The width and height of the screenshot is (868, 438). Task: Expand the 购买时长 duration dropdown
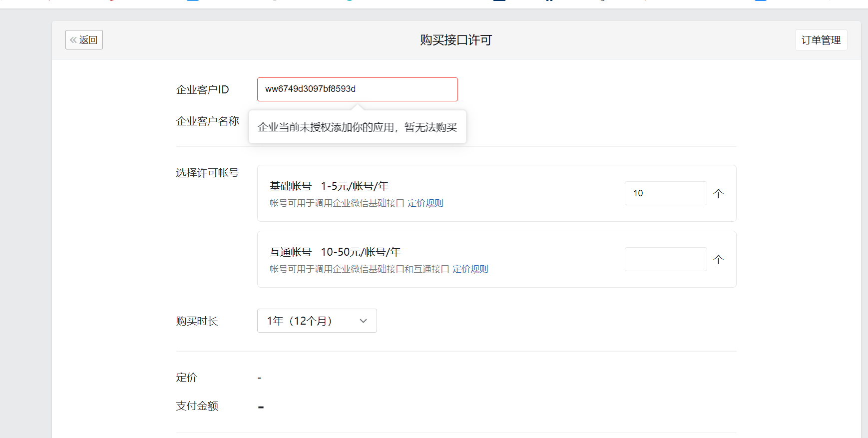317,321
